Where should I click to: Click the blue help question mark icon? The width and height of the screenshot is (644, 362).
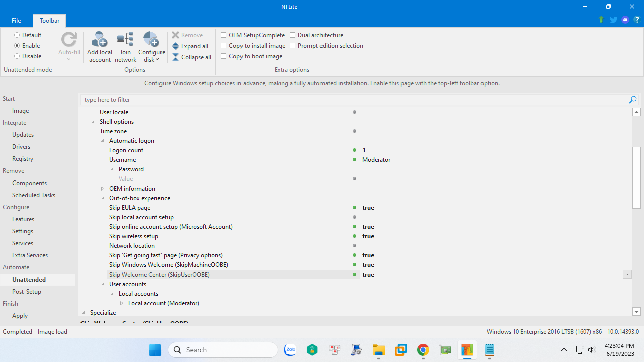click(637, 20)
